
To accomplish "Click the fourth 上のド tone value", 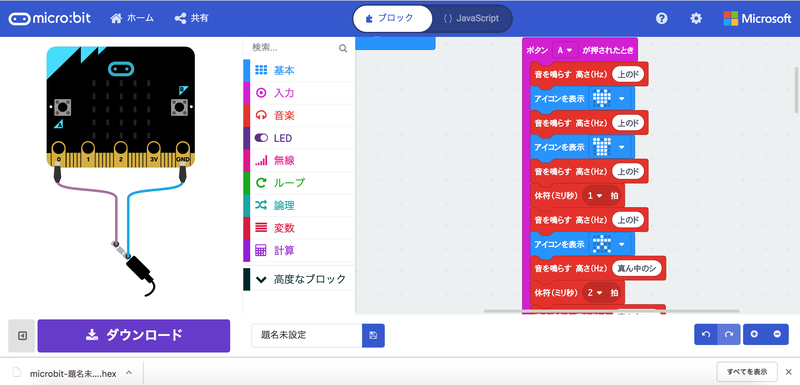I will click(x=628, y=220).
